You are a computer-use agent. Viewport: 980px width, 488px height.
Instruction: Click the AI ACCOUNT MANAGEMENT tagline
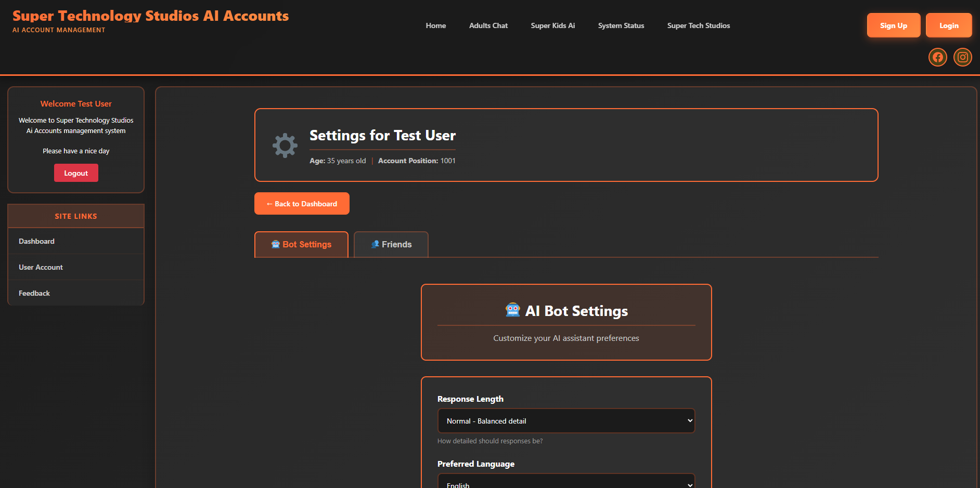click(59, 30)
